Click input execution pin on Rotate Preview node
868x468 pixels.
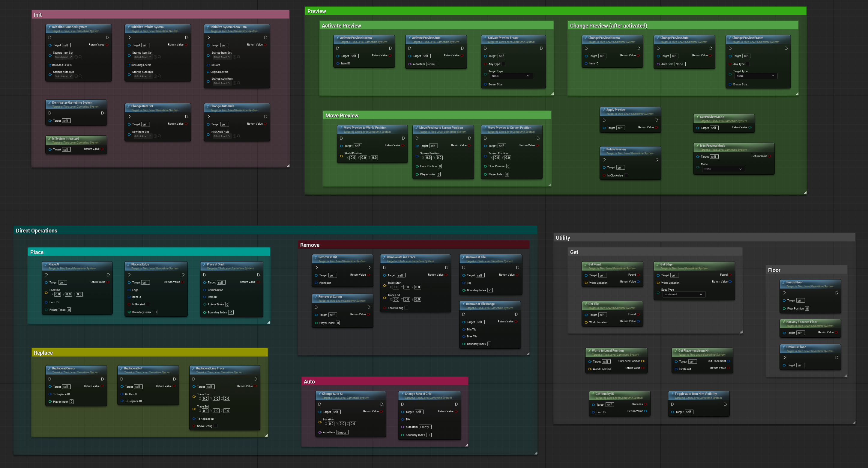click(604, 160)
